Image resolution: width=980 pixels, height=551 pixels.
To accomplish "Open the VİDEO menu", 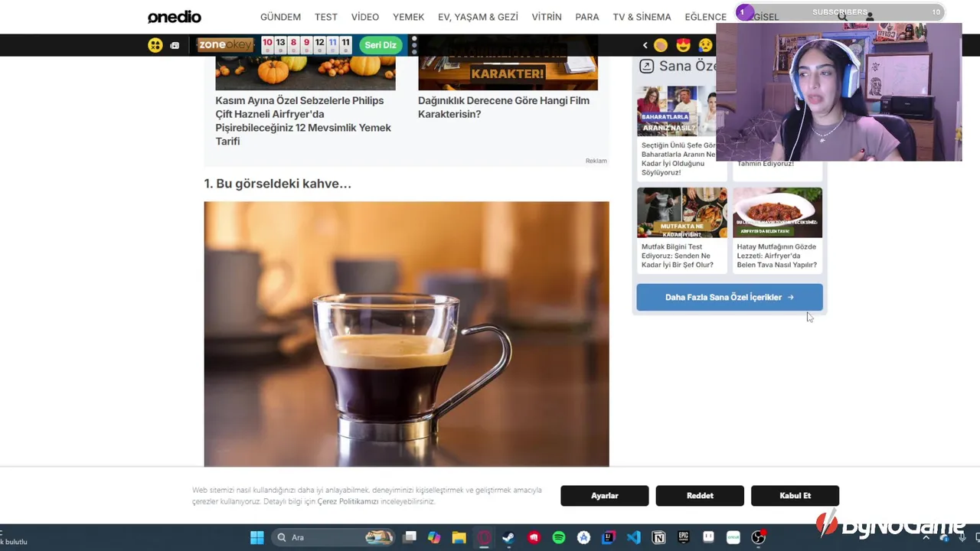I will tap(365, 17).
